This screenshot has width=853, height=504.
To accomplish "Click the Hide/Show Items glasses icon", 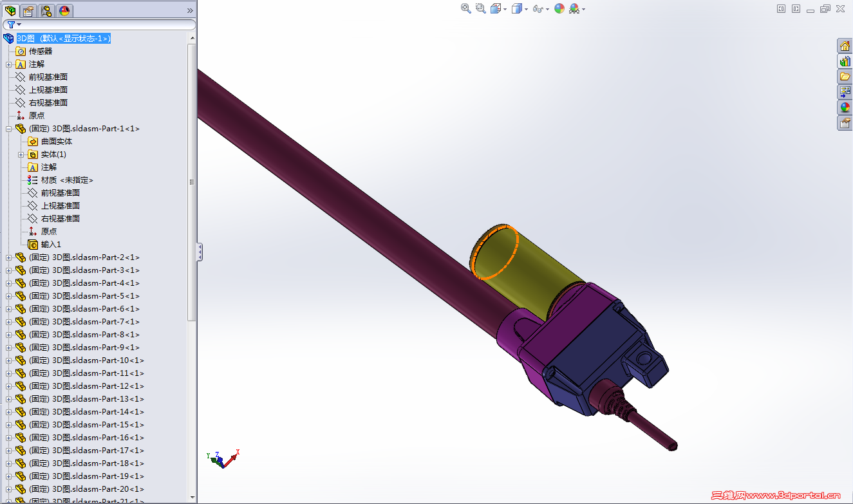I will tap(538, 8).
